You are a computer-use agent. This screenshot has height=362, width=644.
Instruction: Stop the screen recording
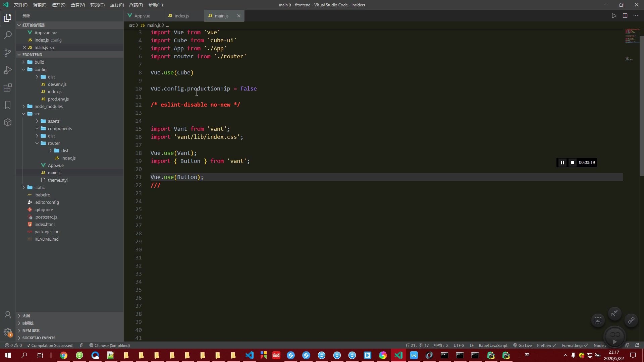(x=573, y=163)
